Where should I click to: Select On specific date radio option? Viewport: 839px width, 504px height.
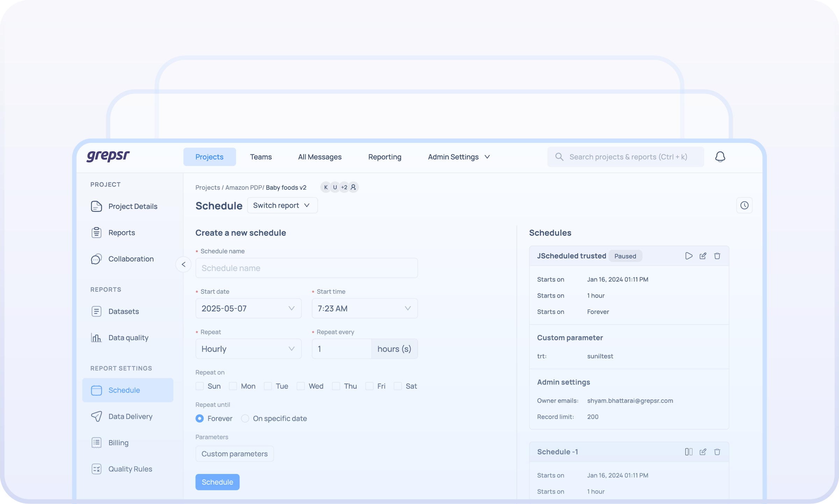(x=245, y=418)
